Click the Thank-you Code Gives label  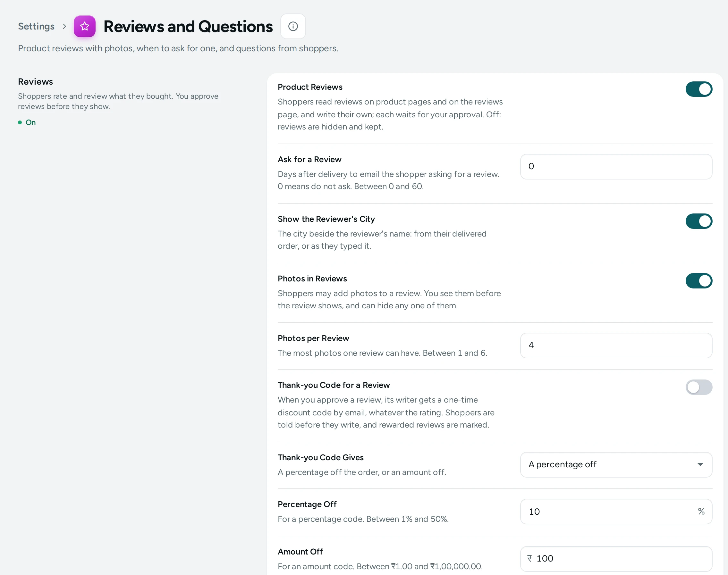(320, 457)
